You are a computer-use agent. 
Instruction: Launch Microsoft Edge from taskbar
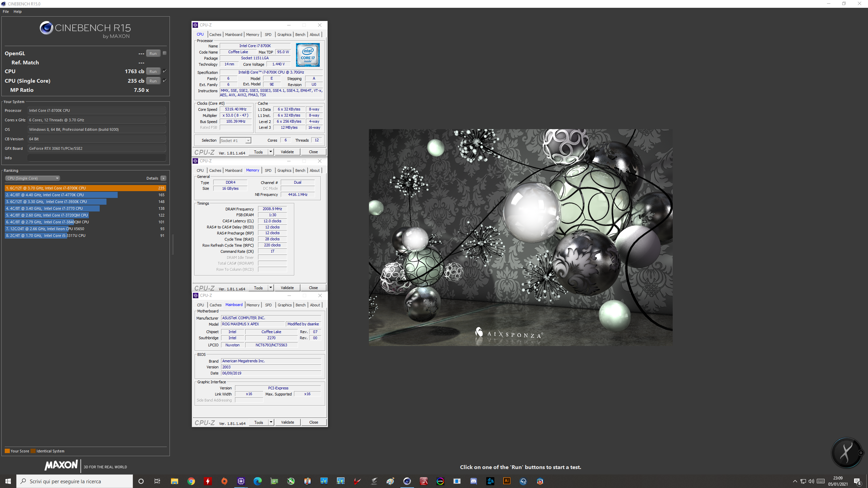point(257,481)
